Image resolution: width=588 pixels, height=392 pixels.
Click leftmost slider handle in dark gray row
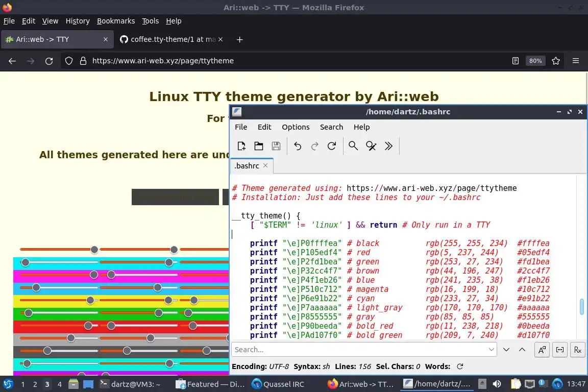click(x=47, y=351)
